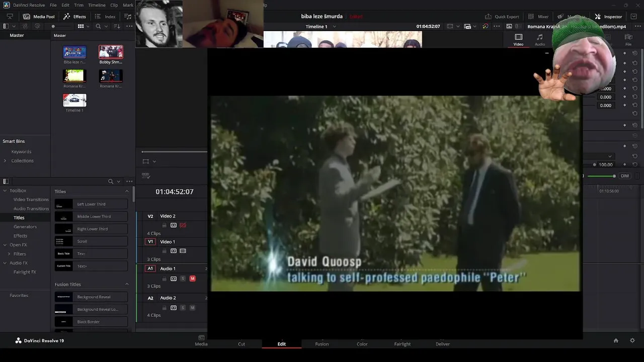Collapse the Fusion Titles section
The image size is (644, 362).
(x=127, y=284)
